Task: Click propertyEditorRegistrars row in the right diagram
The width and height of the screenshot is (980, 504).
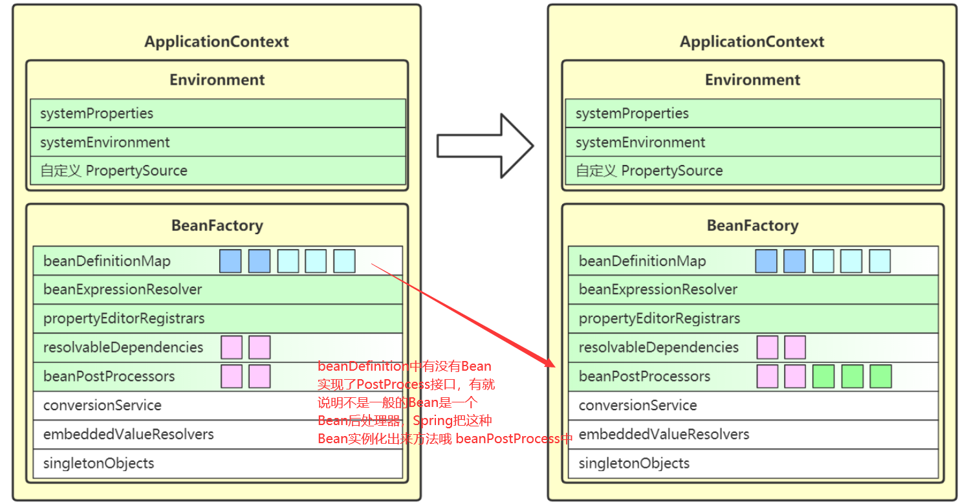Action: 754,319
